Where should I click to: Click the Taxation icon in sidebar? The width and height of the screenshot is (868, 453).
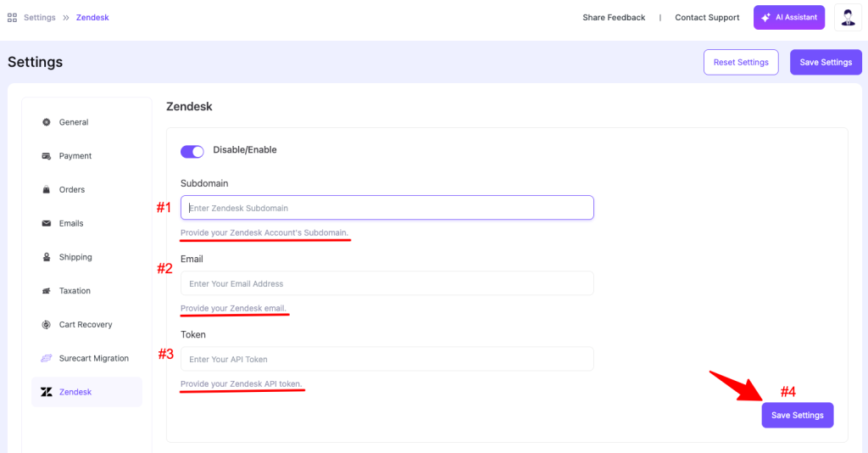coord(47,291)
